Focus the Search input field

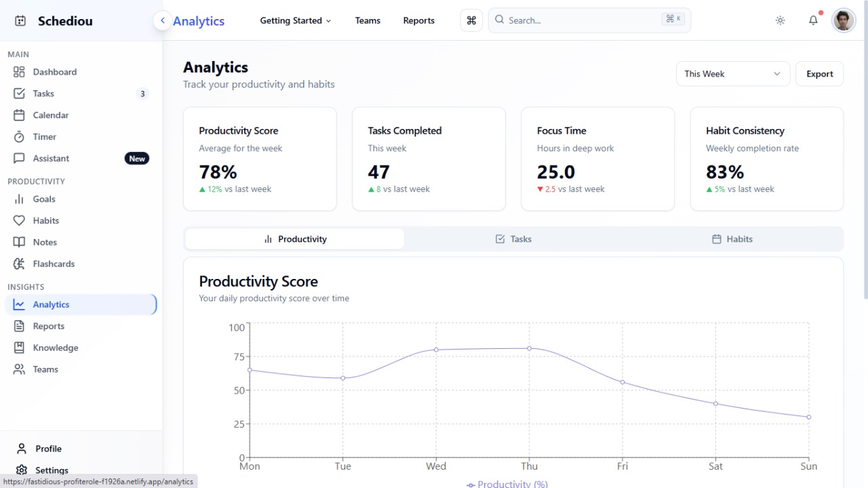(x=589, y=20)
